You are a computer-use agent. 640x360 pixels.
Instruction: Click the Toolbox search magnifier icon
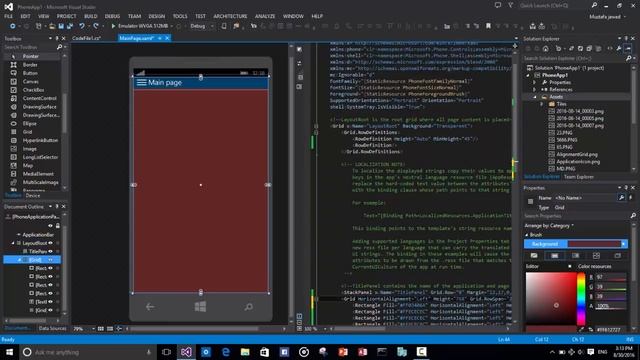(60, 47)
